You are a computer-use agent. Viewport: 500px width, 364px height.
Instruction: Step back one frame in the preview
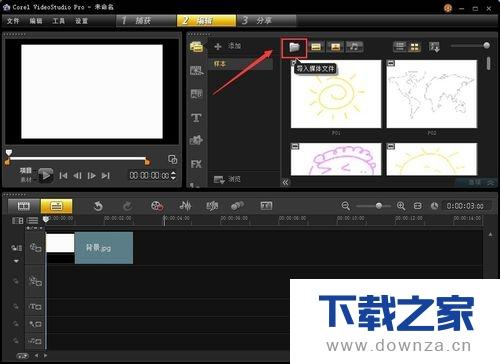point(77,176)
